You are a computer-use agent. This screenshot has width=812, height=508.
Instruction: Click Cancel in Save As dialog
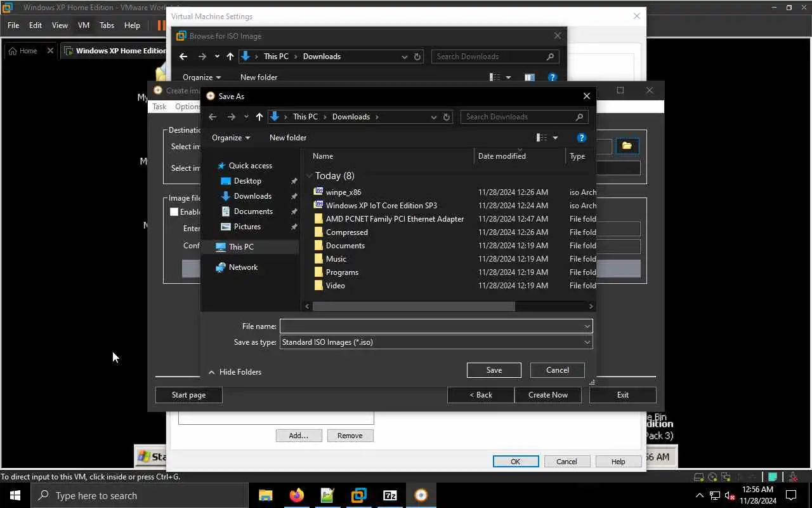coord(558,370)
